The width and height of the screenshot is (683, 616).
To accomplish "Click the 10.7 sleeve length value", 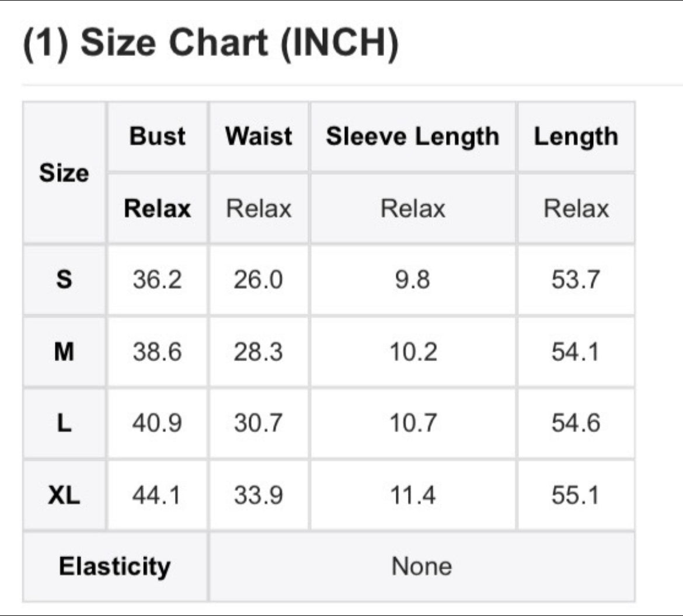I will coord(413,423).
